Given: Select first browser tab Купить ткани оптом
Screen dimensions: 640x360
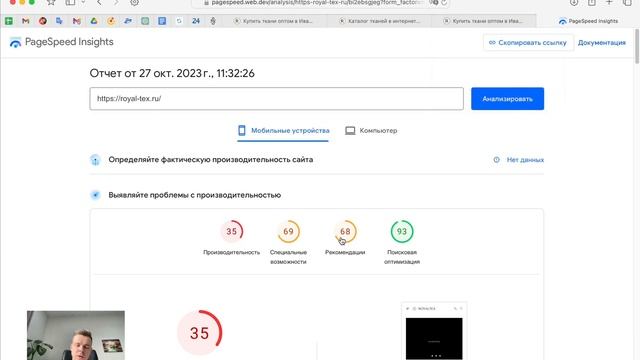Looking at the screenshot, I should [x=273, y=21].
